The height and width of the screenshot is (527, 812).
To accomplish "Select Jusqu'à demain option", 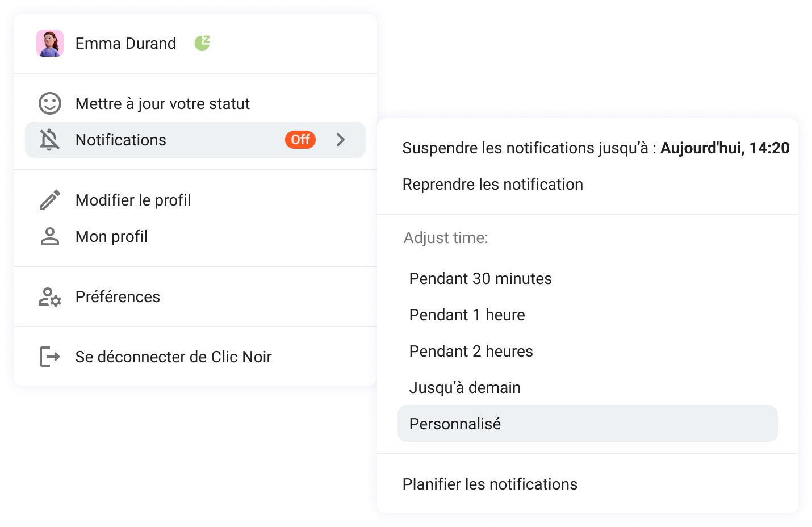I will [464, 387].
